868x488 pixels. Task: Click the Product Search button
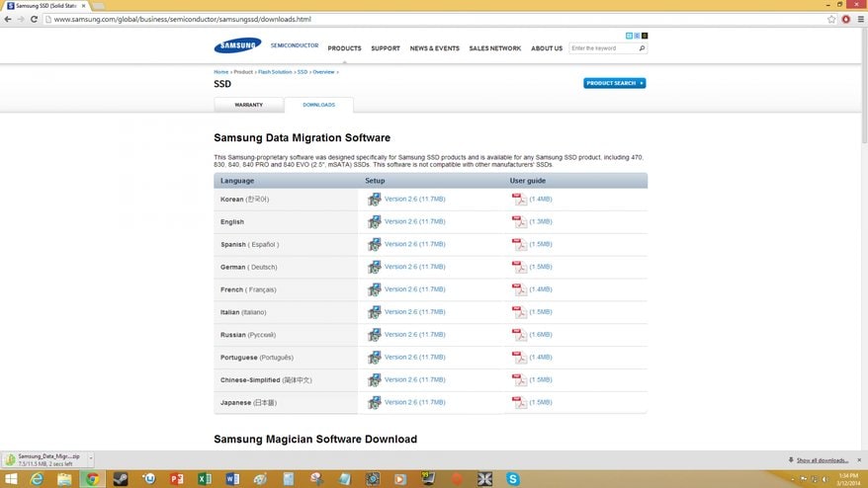click(x=615, y=83)
